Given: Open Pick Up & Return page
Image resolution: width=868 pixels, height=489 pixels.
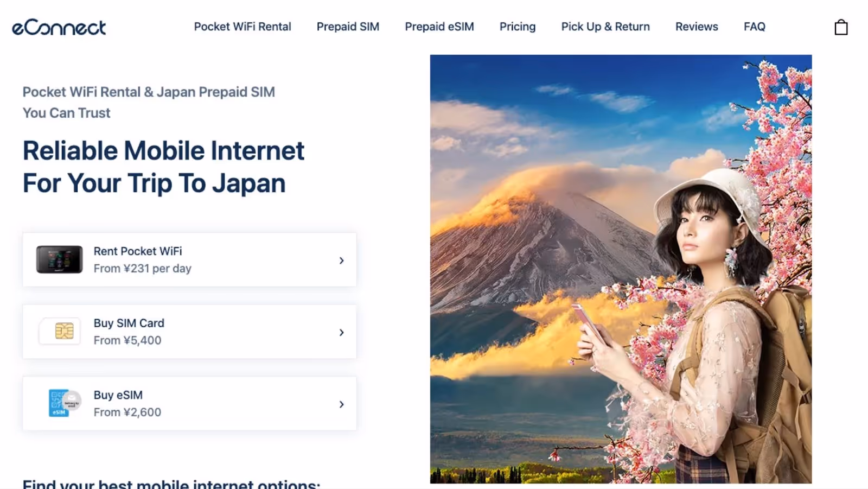Looking at the screenshot, I should pos(605,27).
